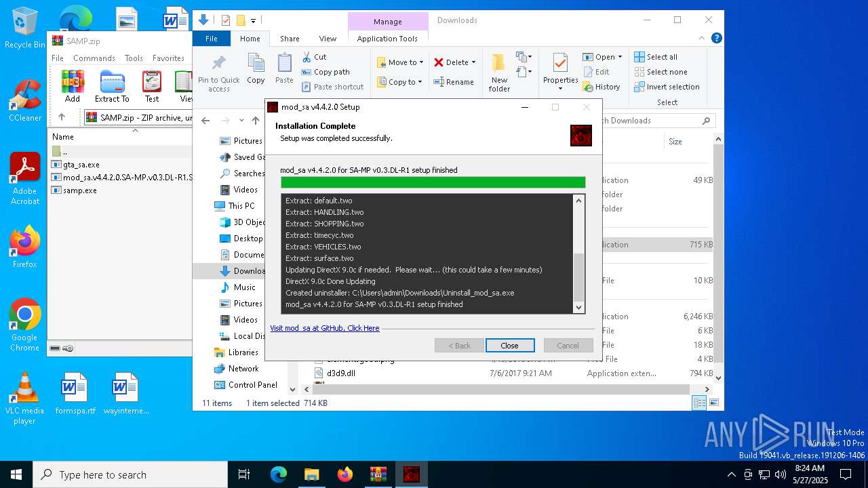Click Copy path in the ribbon

tap(325, 72)
